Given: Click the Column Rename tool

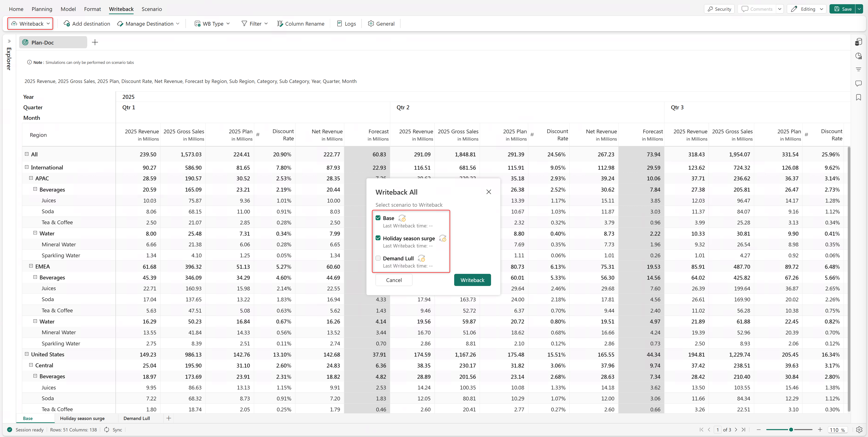Looking at the screenshot, I should tap(300, 24).
